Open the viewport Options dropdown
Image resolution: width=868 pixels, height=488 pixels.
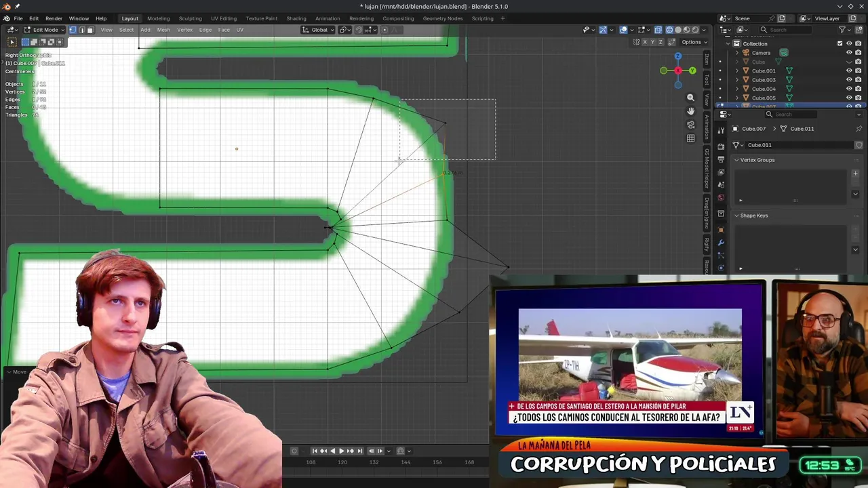694,42
